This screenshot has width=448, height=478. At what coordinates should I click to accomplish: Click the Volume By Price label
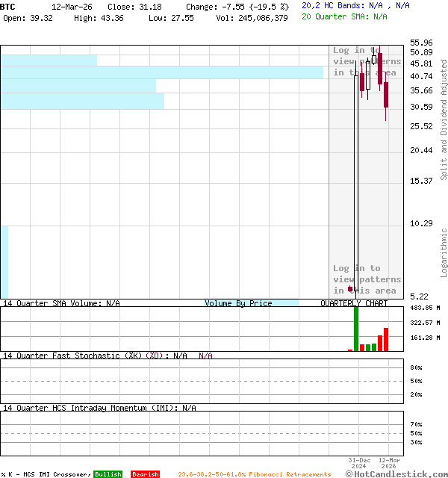point(238,303)
